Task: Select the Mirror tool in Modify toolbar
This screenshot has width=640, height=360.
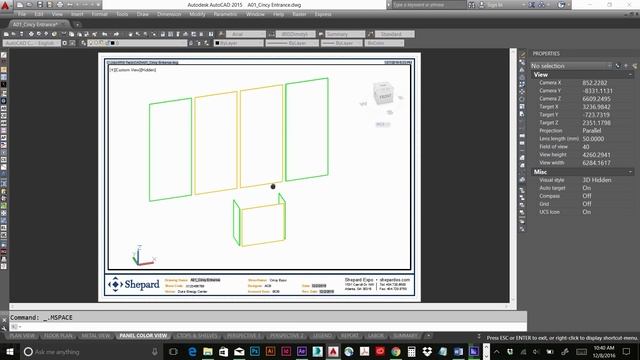Action: tap(522, 69)
